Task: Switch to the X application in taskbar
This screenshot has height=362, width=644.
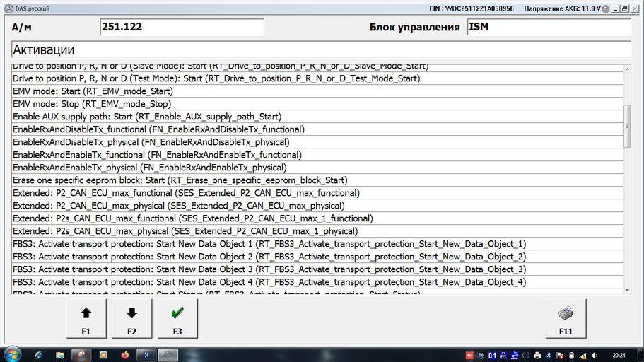Action: coord(146,355)
